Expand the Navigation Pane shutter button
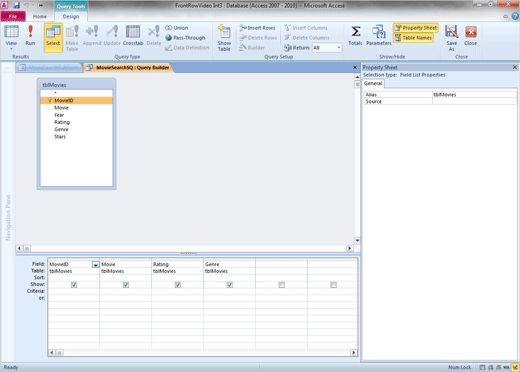This screenshot has height=372, width=520. 7,68
